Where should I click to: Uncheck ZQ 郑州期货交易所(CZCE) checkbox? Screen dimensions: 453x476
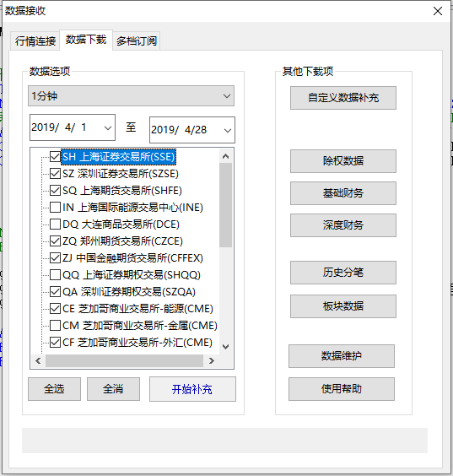point(55,241)
